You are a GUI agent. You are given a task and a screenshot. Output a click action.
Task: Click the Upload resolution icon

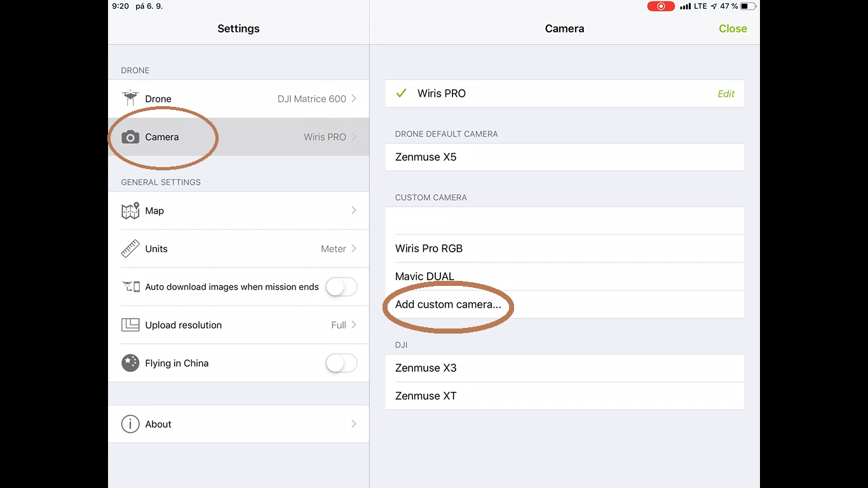[x=130, y=325]
